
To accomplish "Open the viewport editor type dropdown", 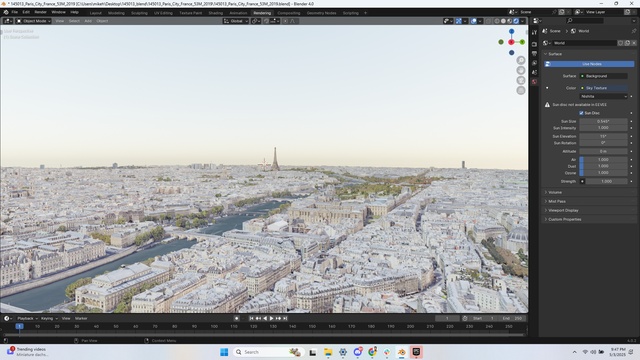I will (8, 21).
